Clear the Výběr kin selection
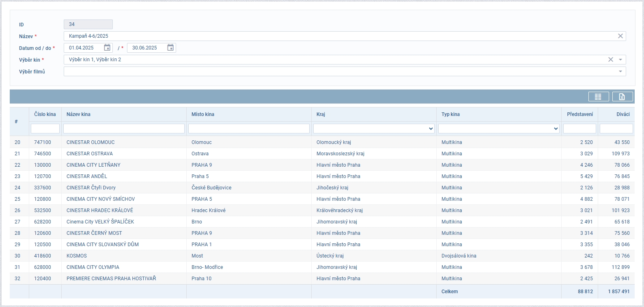The height and width of the screenshot is (307, 644). (x=610, y=60)
